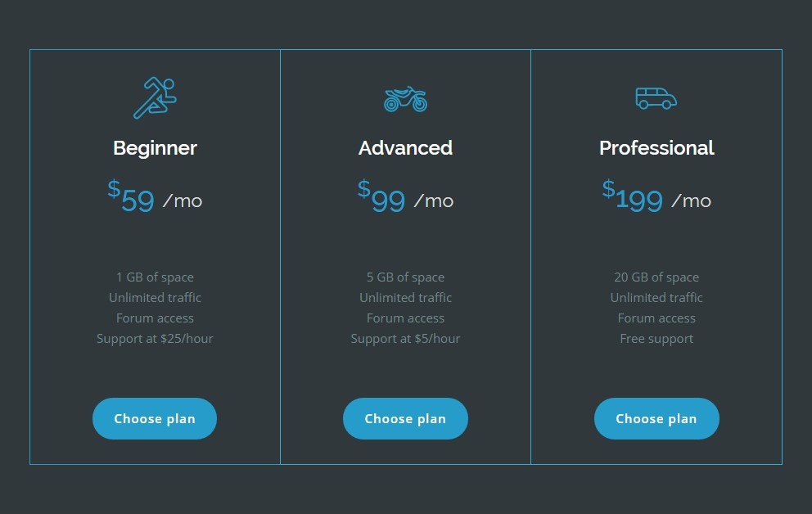The image size is (812, 514).
Task: Choose the Advanced plan button
Action: (x=405, y=418)
